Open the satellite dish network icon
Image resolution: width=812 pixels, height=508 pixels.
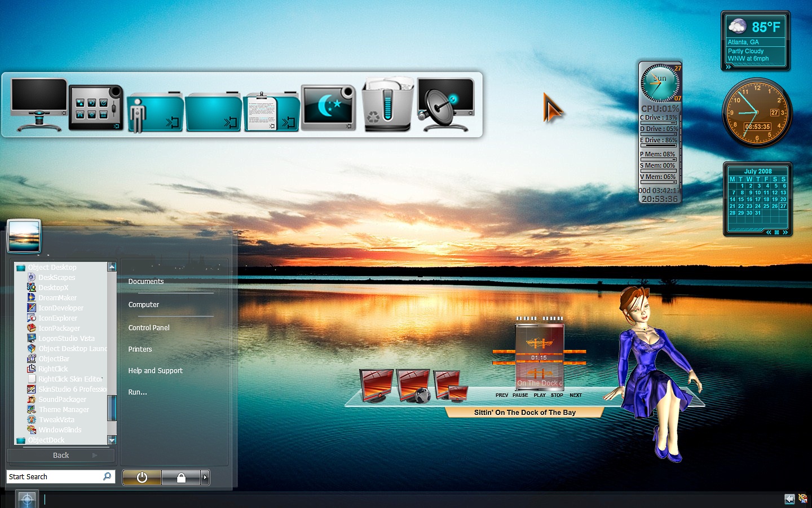click(x=445, y=105)
